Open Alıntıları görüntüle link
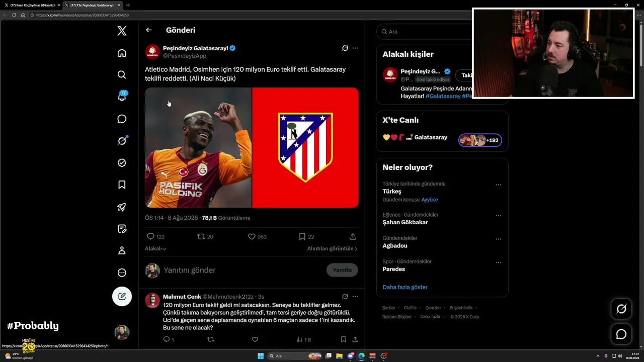The height and width of the screenshot is (362, 644). tap(333, 248)
